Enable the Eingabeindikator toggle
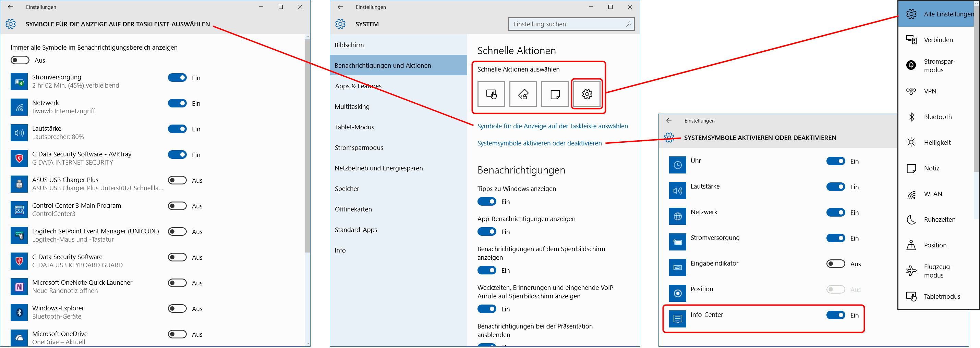The image size is (980, 348). click(835, 264)
